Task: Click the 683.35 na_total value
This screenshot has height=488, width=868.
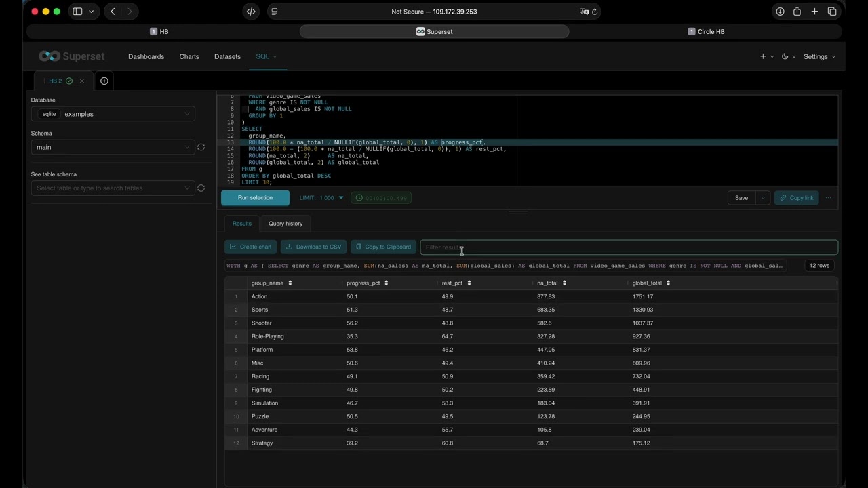Action: point(546,310)
